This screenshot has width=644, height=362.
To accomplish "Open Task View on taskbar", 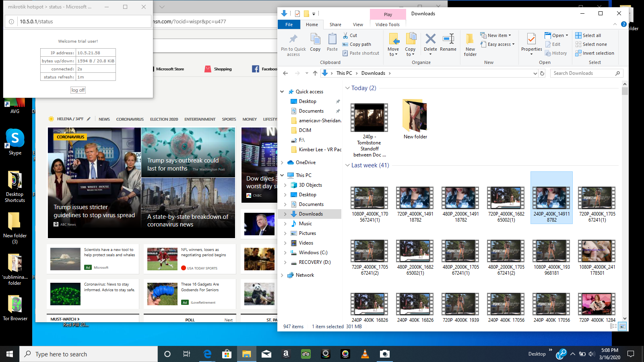I will click(x=187, y=354).
